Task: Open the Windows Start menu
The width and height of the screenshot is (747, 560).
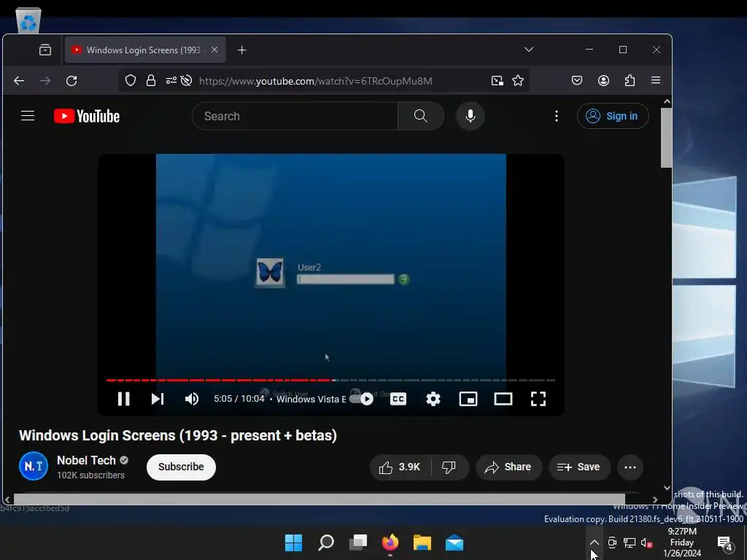Action: pyautogui.click(x=293, y=542)
